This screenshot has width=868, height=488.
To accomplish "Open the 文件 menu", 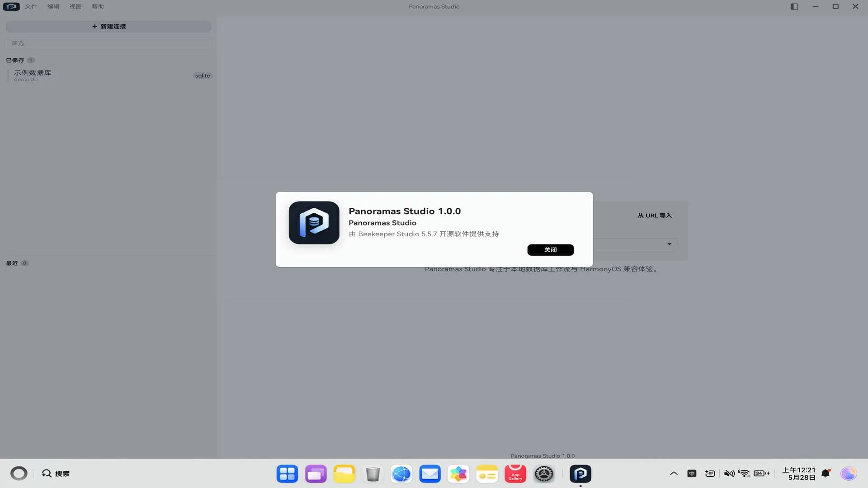I will click(31, 6).
